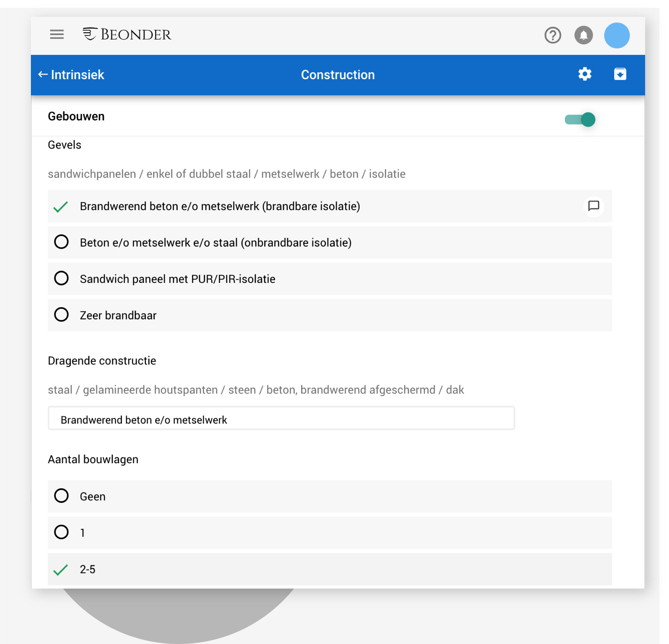The width and height of the screenshot is (669, 644).
Task: Go back to Intrinsiek
Action: [x=71, y=75]
